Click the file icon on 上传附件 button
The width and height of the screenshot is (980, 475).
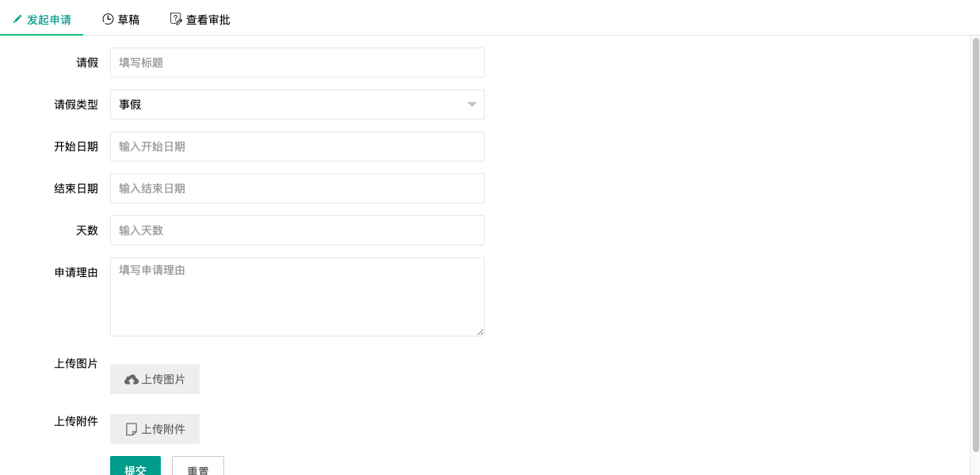pos(132,429)
